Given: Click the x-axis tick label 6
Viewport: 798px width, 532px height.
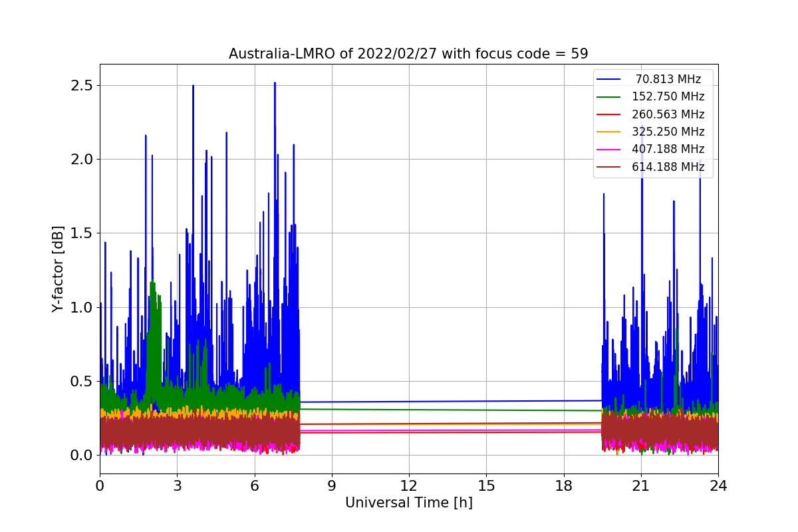Looking at the screenshot, I should [254, 486].
